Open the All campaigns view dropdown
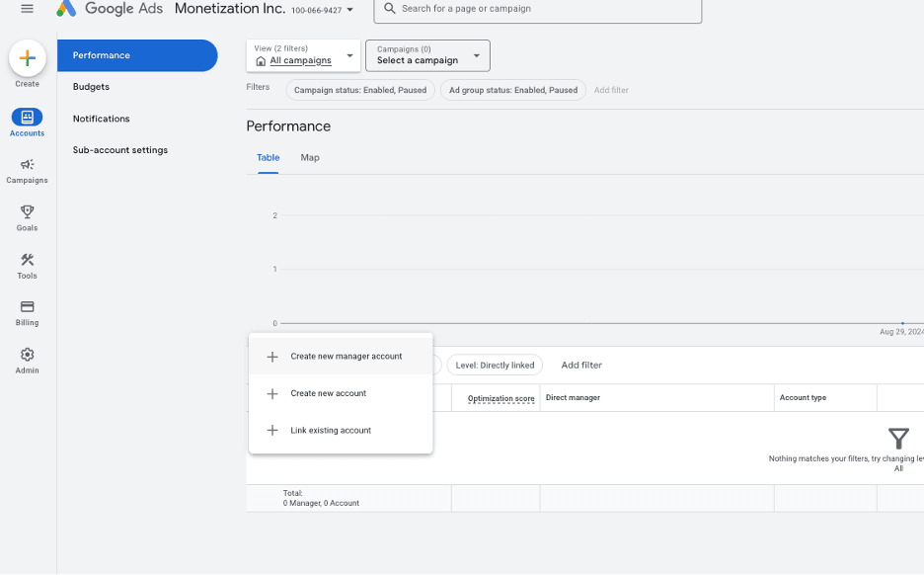The height and width of the screenshot is (575, 924). [x=302, y=55]
